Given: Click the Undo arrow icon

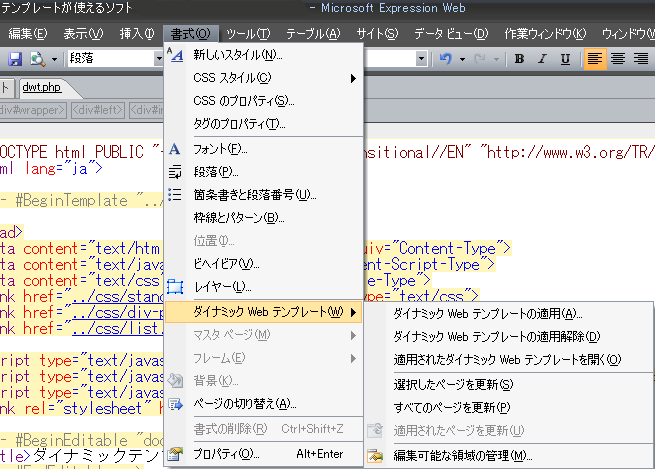Looking at the screenshot, I should pyautogui.click(x=446, y=59).
